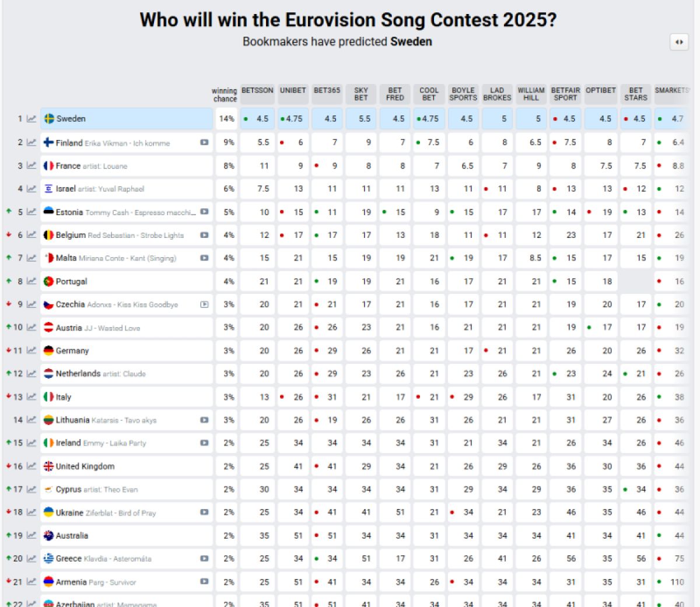This screenshot has width=700, height=607.
Task: Sort by the winning chance column
Action: (225, 93)
